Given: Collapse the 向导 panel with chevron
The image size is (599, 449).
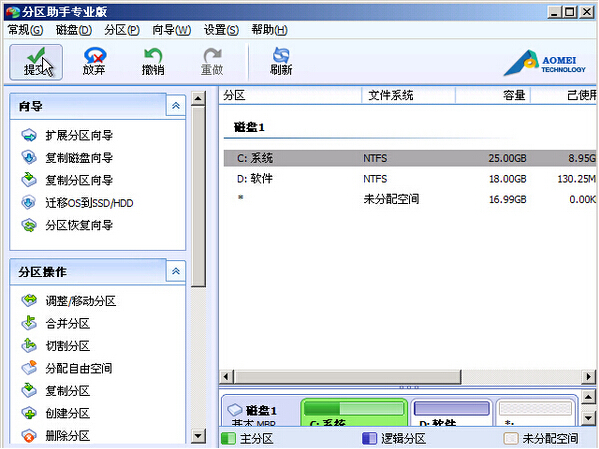Looking at the screenshot, I should click(x=176, y=106).
